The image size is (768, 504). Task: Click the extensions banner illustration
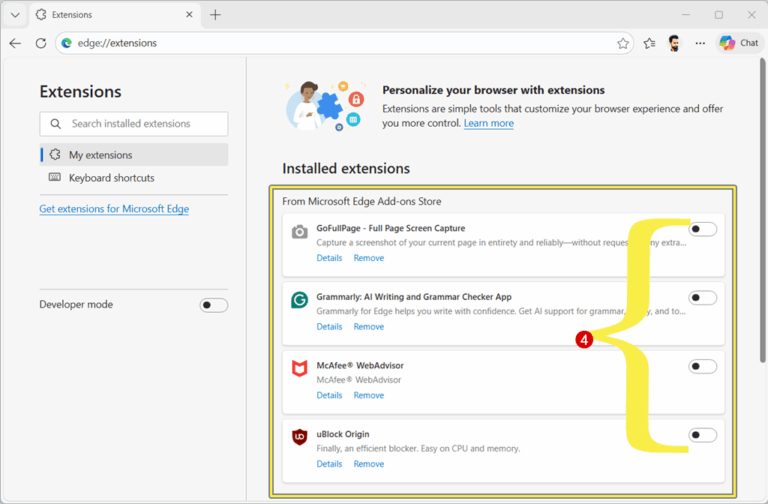tap(325, 106)
